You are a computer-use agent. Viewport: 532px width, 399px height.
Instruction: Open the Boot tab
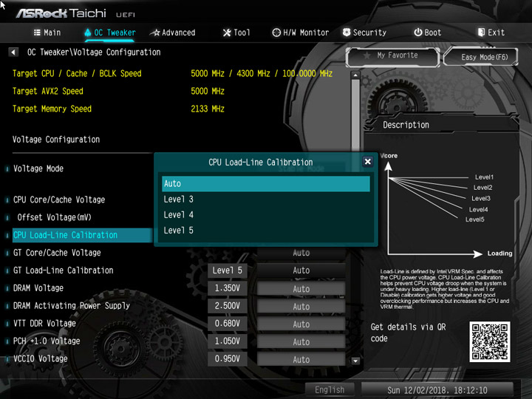pos(428,33)
